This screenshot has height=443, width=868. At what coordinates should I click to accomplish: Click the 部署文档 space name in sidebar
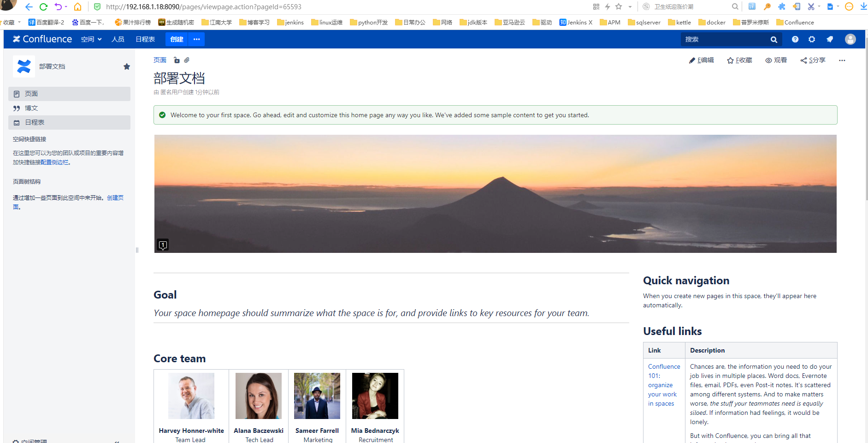52,66
